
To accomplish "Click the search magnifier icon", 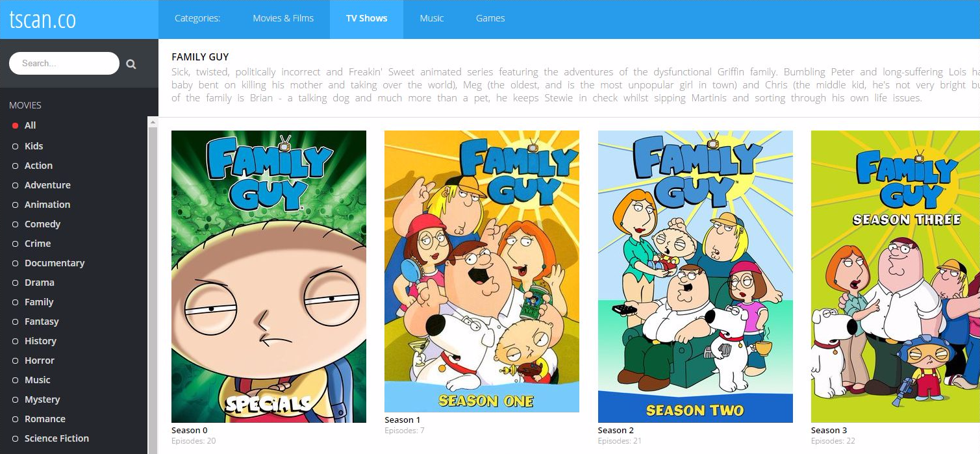I will 131,64.
